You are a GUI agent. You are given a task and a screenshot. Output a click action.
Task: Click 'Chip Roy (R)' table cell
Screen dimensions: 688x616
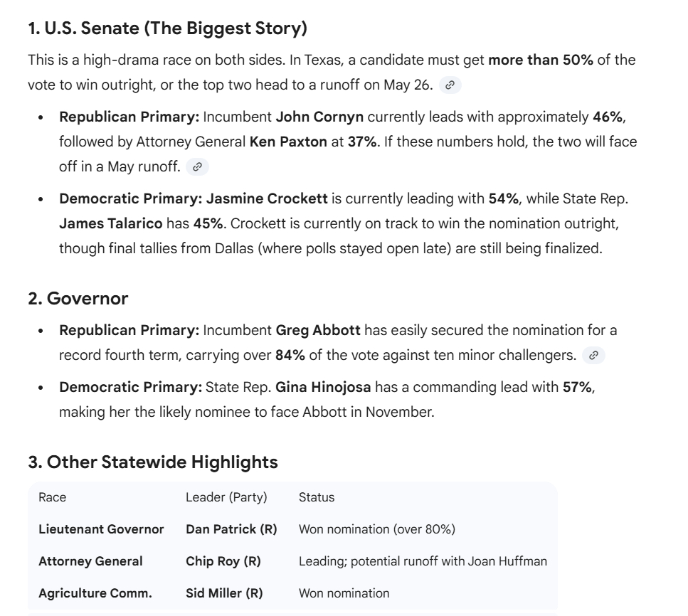tap(223, 561)
